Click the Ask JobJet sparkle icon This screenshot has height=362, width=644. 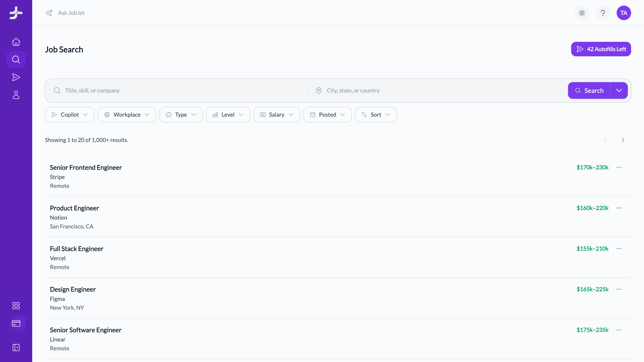[49, 13]
